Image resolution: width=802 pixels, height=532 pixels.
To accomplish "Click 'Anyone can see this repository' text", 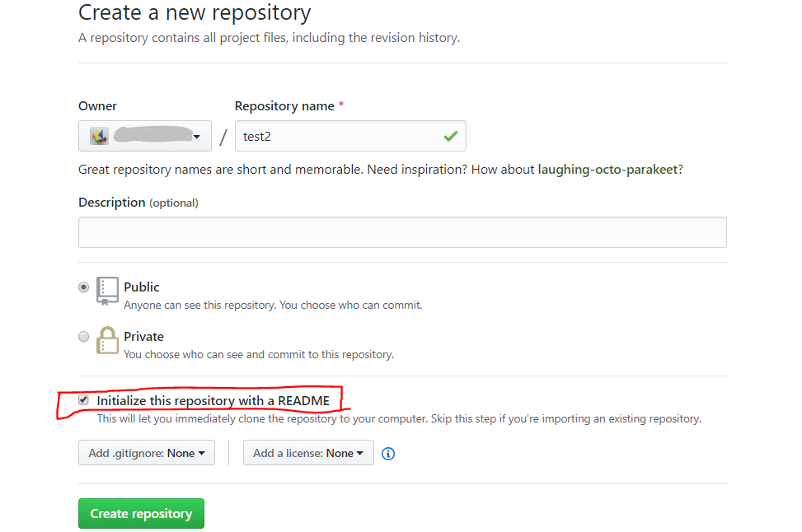I will 273,305.
